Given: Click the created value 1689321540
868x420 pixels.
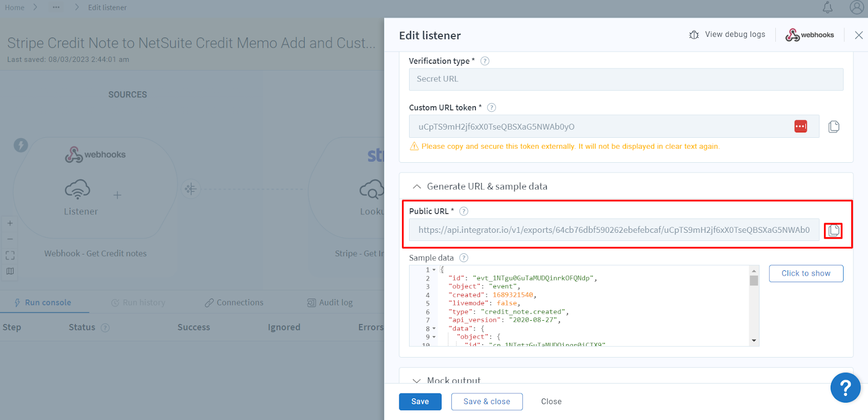Looking at the screenshot, I should click(x=513, y=295).
